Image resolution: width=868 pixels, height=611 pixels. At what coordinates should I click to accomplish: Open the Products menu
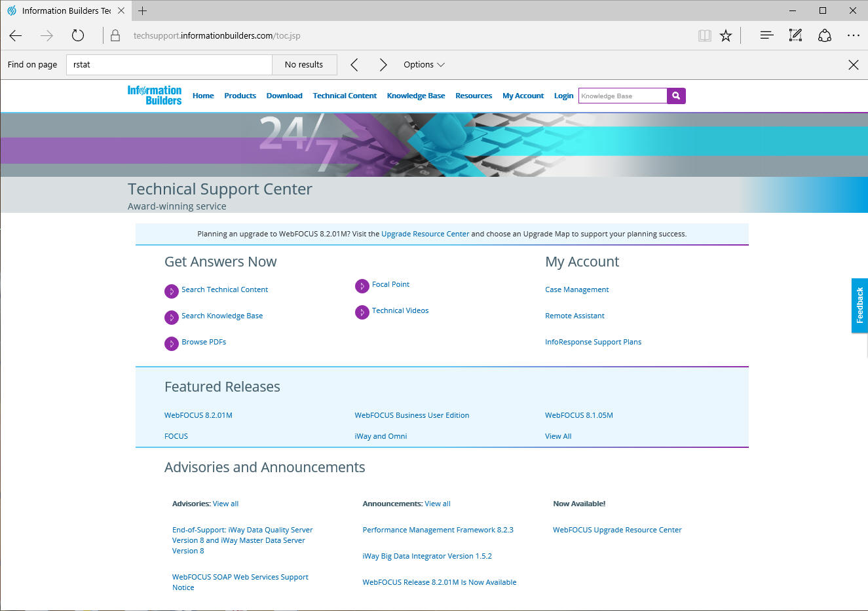click(x=240, y=96)
